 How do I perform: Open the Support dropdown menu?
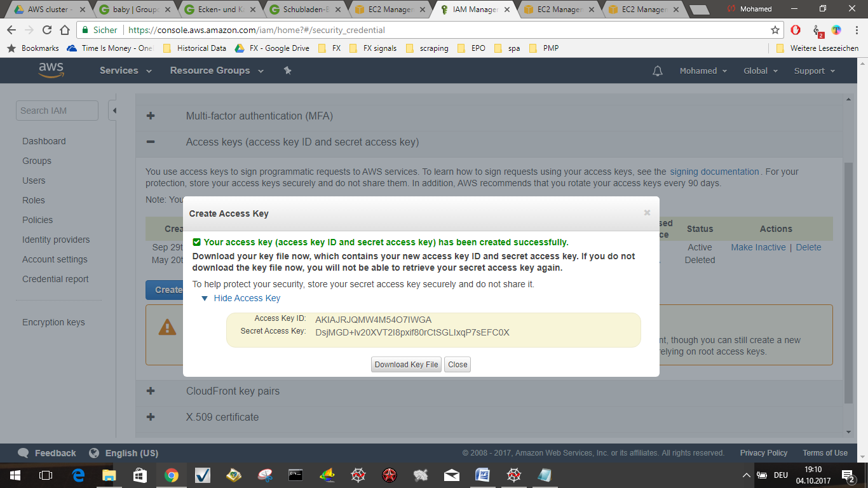(x=814, y=71)
